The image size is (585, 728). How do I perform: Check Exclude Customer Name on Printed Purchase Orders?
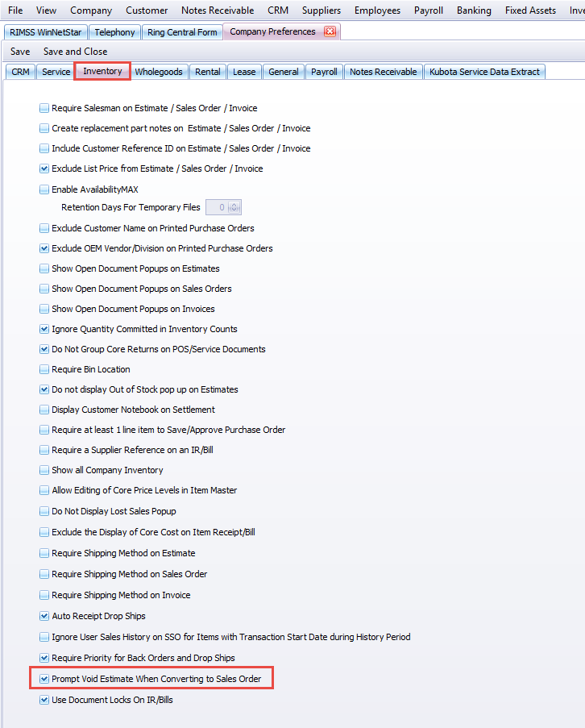(x=44, y=228)
